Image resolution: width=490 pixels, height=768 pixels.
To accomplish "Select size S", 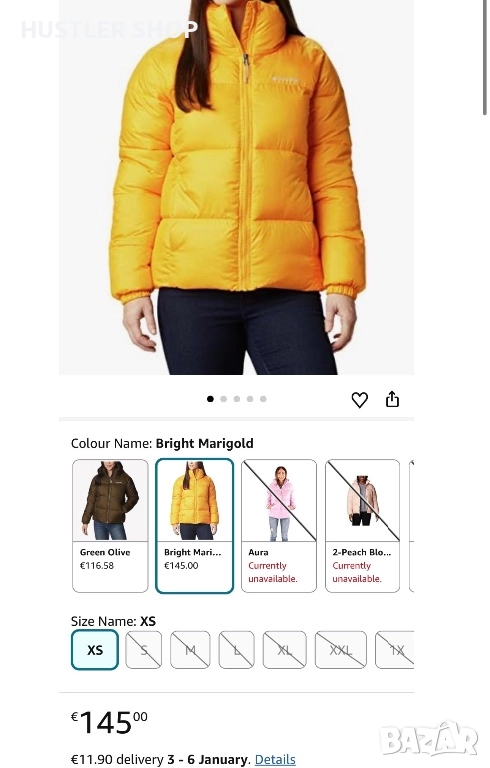I will (144, 650).
